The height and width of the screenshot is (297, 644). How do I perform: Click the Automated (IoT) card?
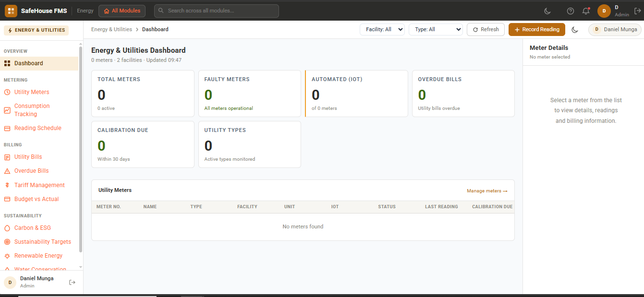tap(356, 94)
